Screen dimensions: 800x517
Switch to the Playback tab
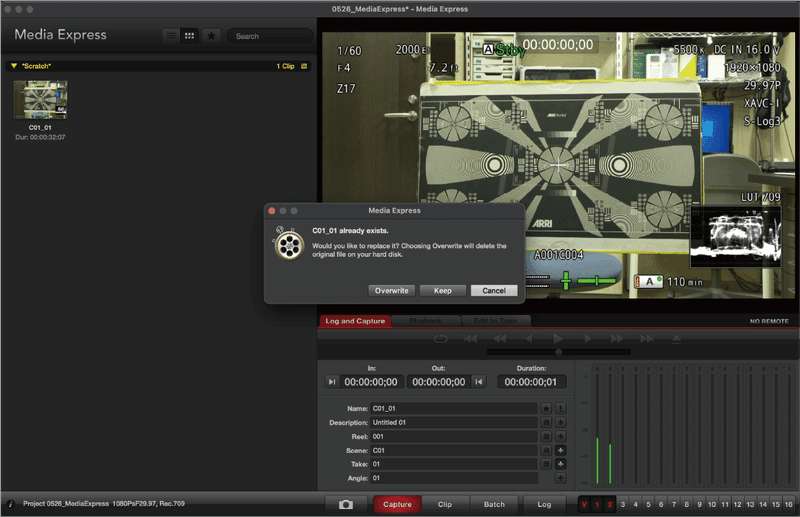pyautogui.click(x=425, y=321)
